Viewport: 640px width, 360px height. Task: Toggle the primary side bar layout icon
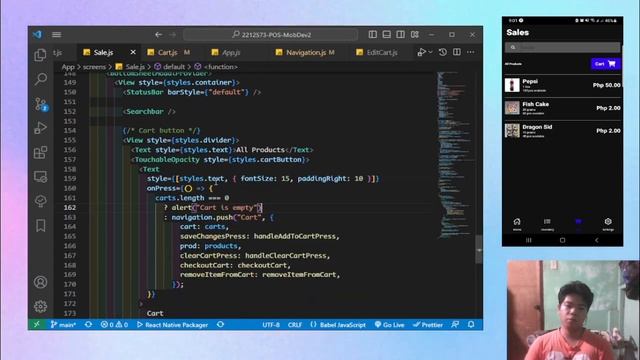click(x=373, y=35)
